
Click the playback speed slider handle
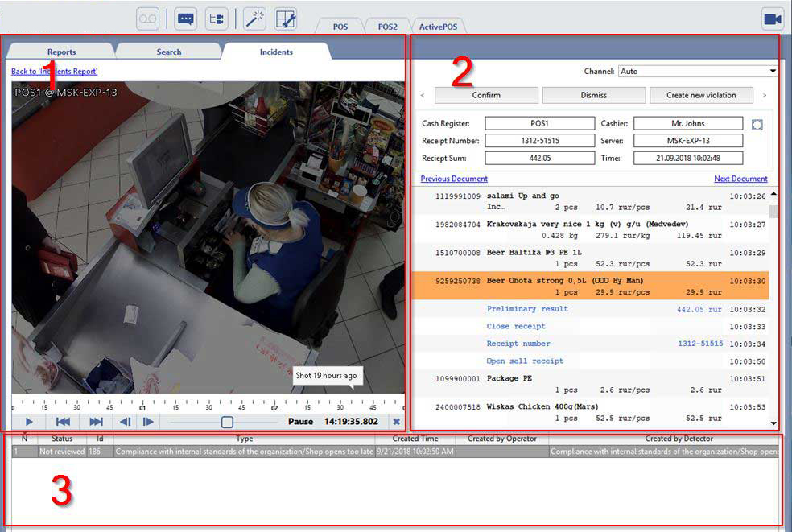[x=227, y=422]
